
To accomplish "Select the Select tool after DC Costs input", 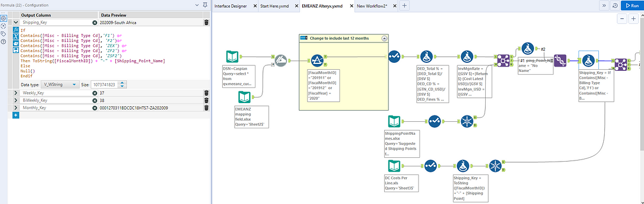I will [x=431, y=166].
